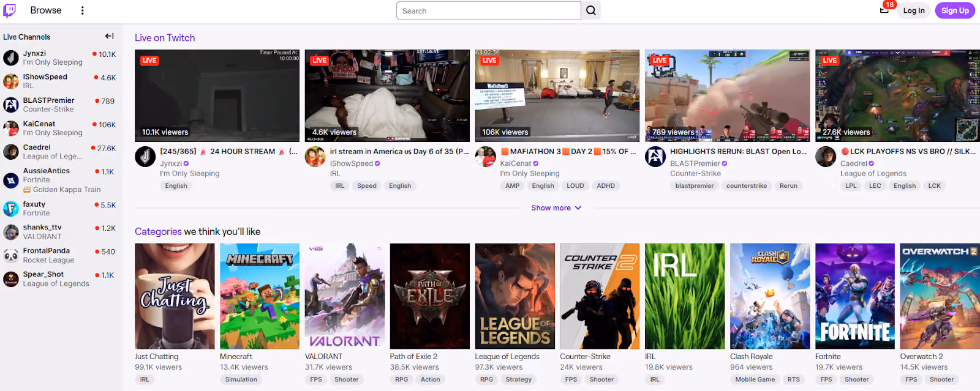The width and height of the screenshot is (980, 391).
Task: Open the Overwatch 2 category cover
Action: click(x=940, y=296)
